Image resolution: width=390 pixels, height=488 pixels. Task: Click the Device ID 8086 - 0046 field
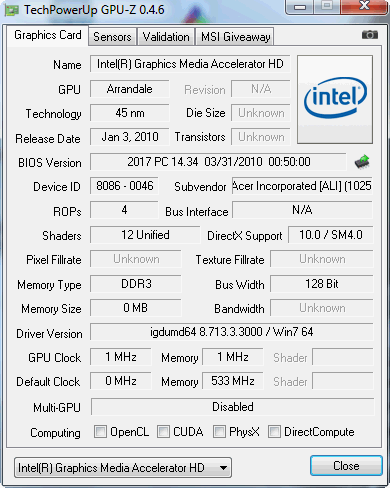pyautogui.click(x=124, y=186)
